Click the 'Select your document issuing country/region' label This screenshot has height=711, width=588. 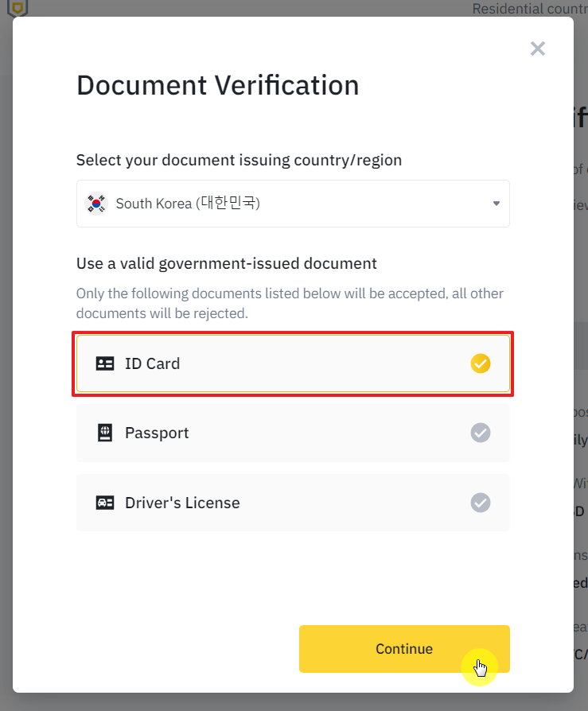(x=239, y=160)
